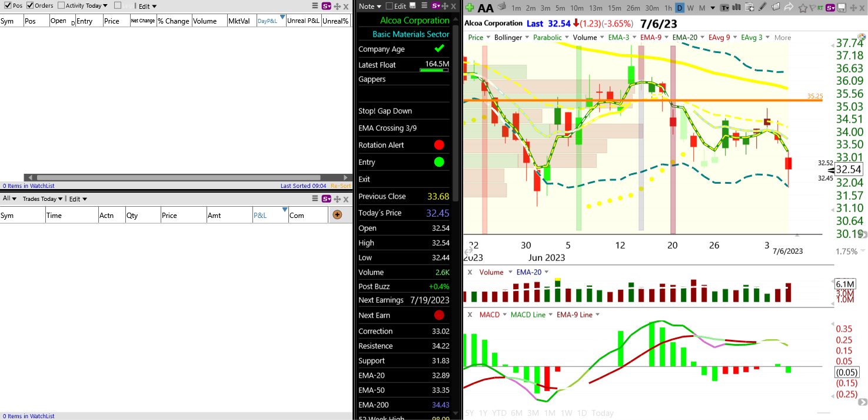The image size is (868, 420).
Task: Click the green Entry indicator dot
Action: coord(439,162)
